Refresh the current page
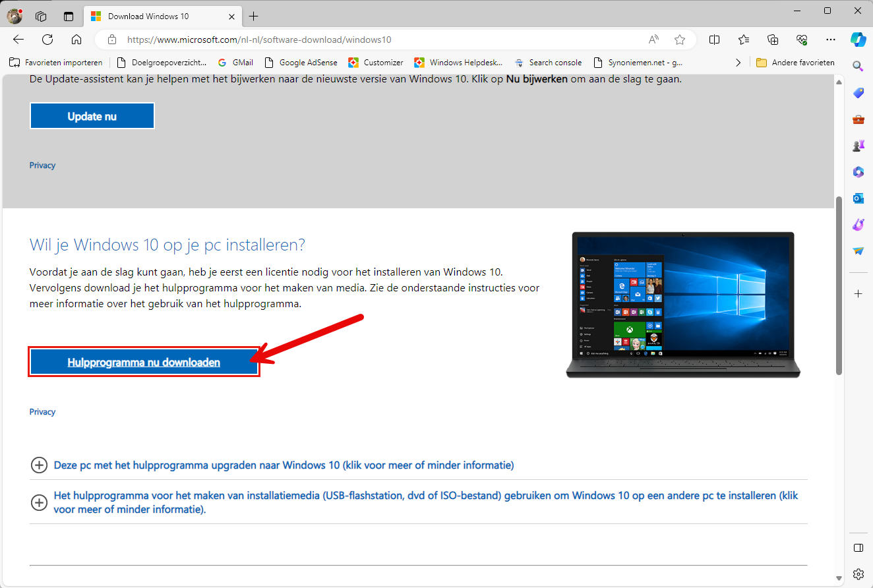Viewport: 873px width, 588px height. point(47,40)
